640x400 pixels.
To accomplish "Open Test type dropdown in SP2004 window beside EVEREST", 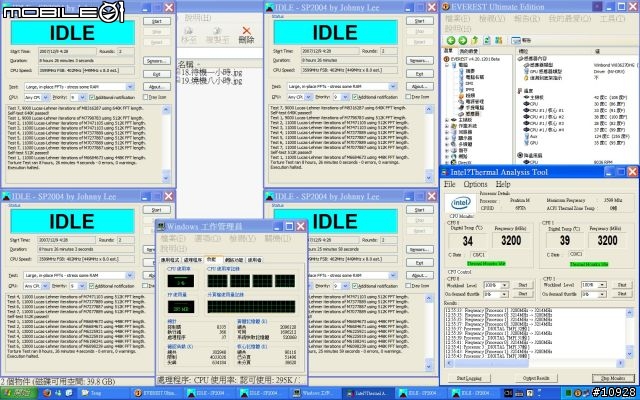I will (x=393, y=87).
